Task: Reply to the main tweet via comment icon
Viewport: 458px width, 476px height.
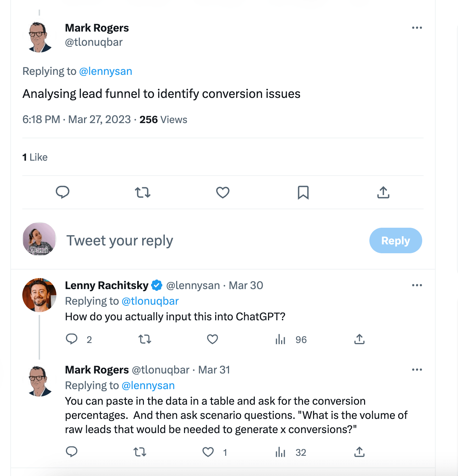Action: pyautogui.click(x=63, y=192)
